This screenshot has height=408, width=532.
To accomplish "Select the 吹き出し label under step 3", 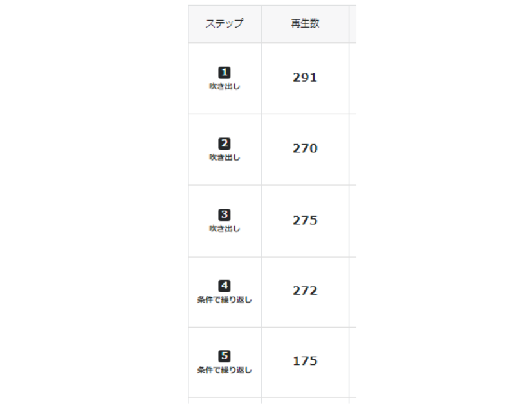I will (x=225, y=229).
